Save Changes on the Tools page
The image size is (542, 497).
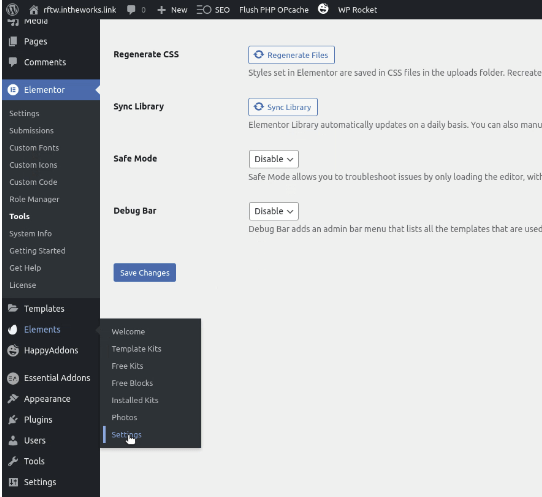[x=144, y=273]
